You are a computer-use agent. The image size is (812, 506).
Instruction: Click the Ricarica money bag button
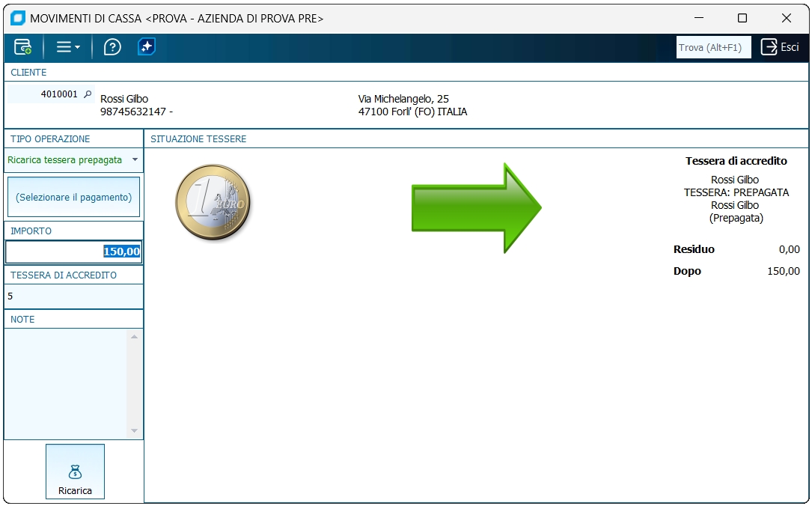click(x=75, y=472)
